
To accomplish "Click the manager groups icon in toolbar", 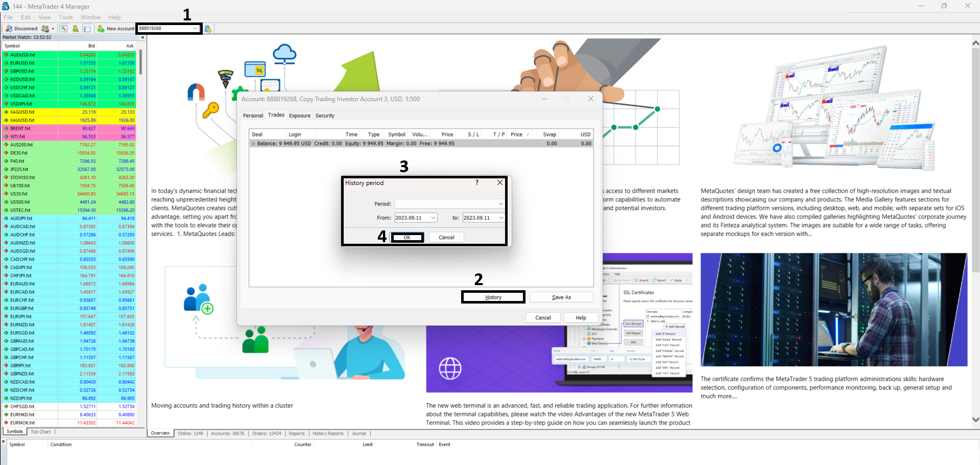I will 45,29.
